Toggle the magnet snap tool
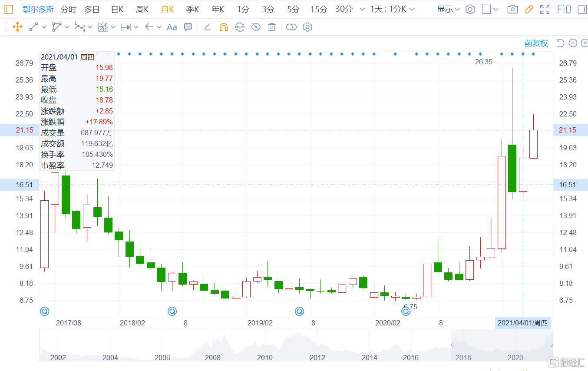 (x=223, y=27)
